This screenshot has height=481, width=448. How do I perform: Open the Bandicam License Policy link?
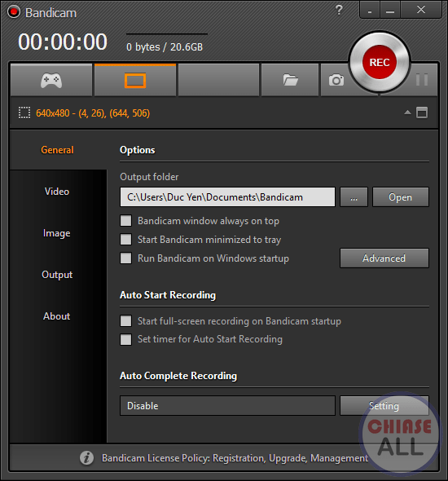tap(235, 458)
